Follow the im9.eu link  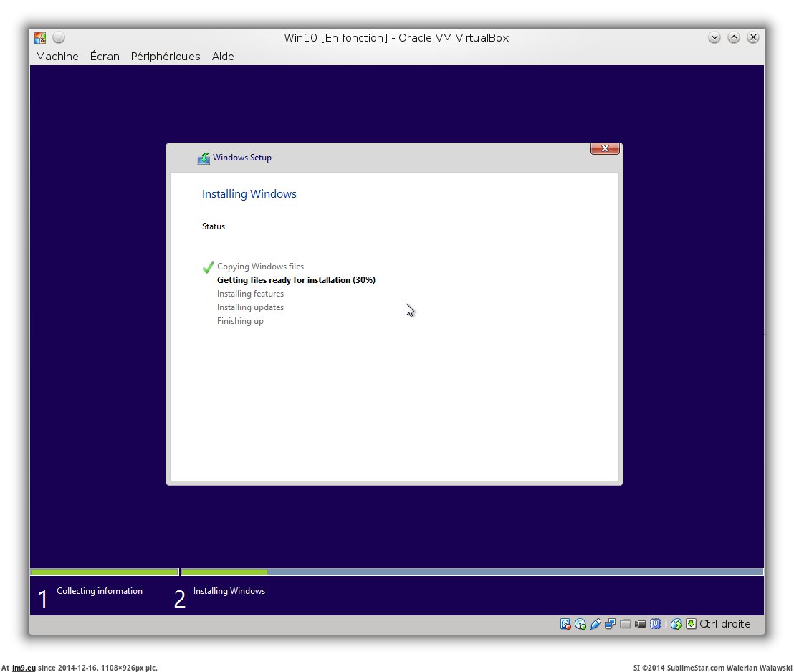pyautogui.click(x=24, y=668)
